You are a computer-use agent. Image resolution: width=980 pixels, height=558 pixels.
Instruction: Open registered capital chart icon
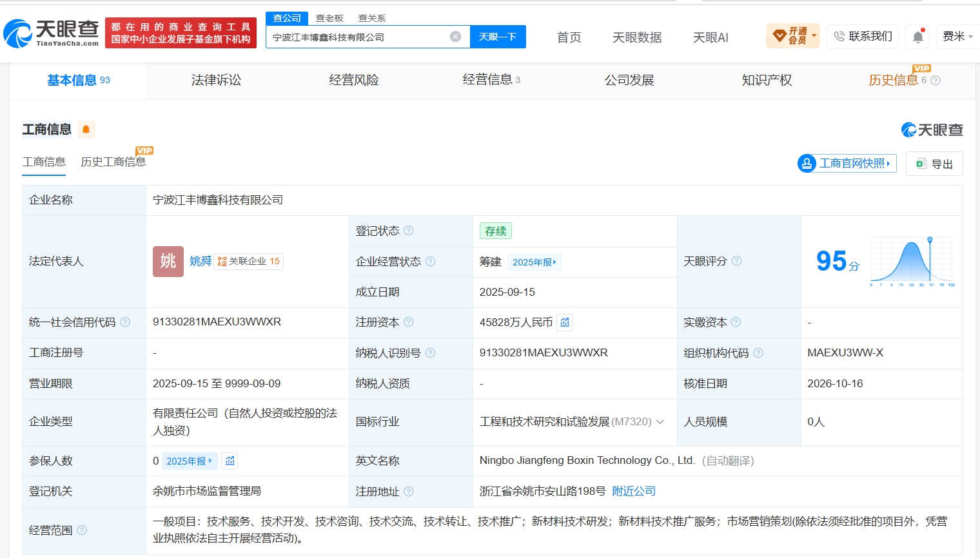tap(565, 322)
